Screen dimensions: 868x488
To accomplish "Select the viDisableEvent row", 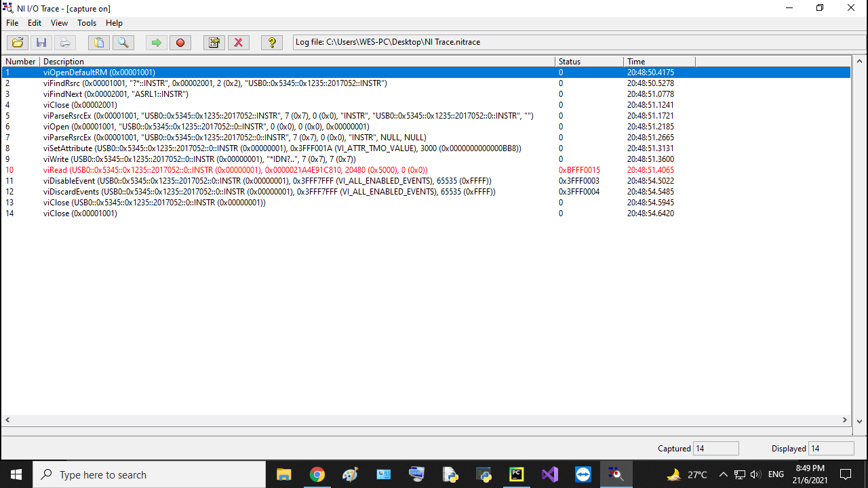I will point(426,181).
